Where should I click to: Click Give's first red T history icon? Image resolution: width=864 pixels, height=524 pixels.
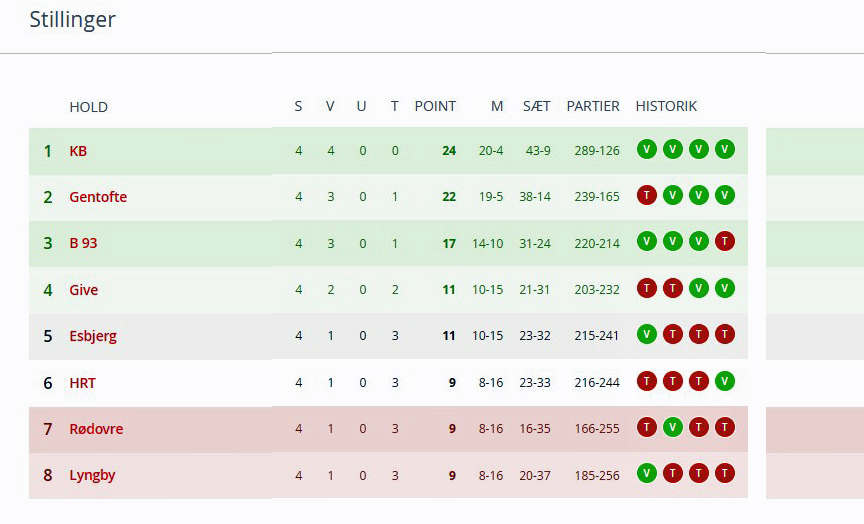pos(647,289)
